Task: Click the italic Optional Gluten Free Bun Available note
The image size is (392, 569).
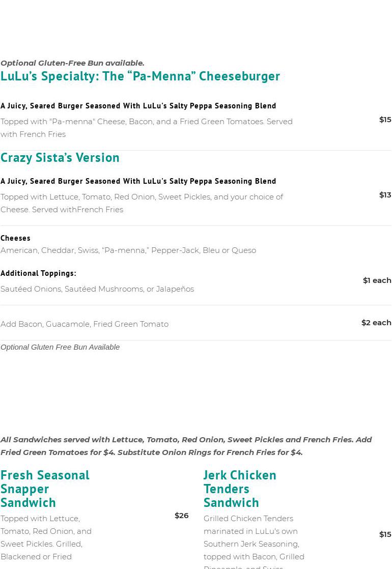Action: tap(60, 347)
